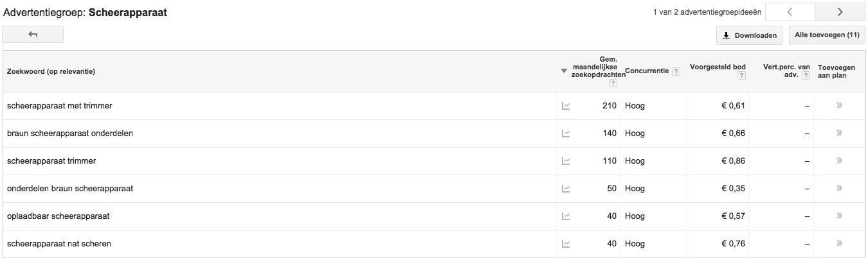868x258 pixels.
Task: Select keyword 'onderdelen braun scheerapparaat' row
Action: [x=70, y=189]
